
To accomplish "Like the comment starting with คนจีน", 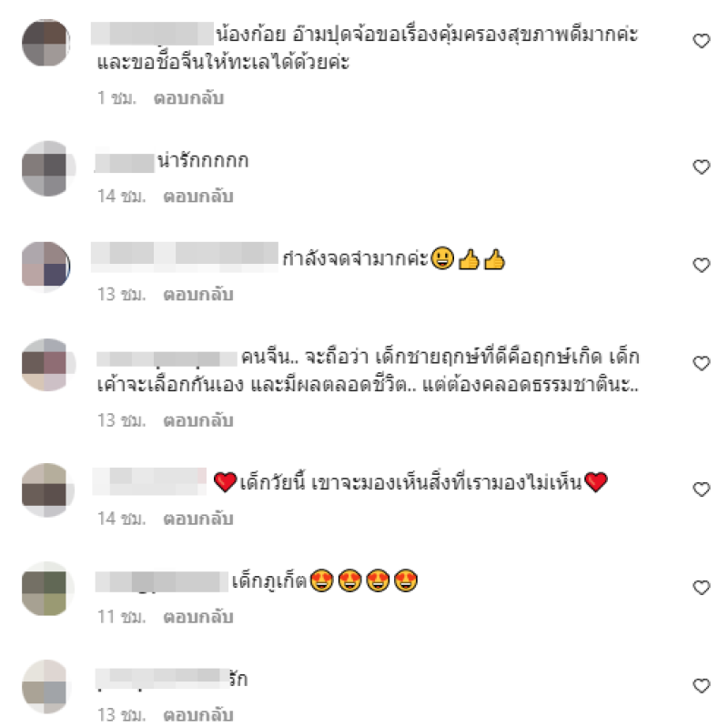I will click(x=701, y=363).
